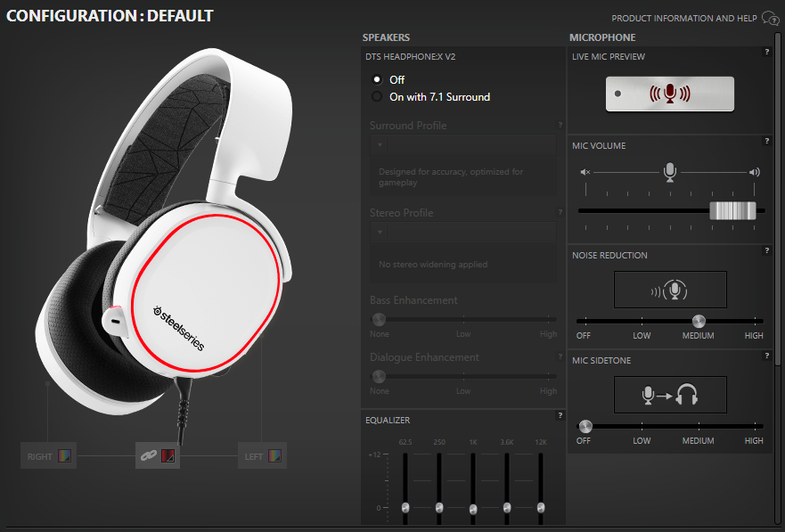Screen dimensions: 785x532
Task: Open the Noise Reduction help question mark
Action: coord(767,250)
